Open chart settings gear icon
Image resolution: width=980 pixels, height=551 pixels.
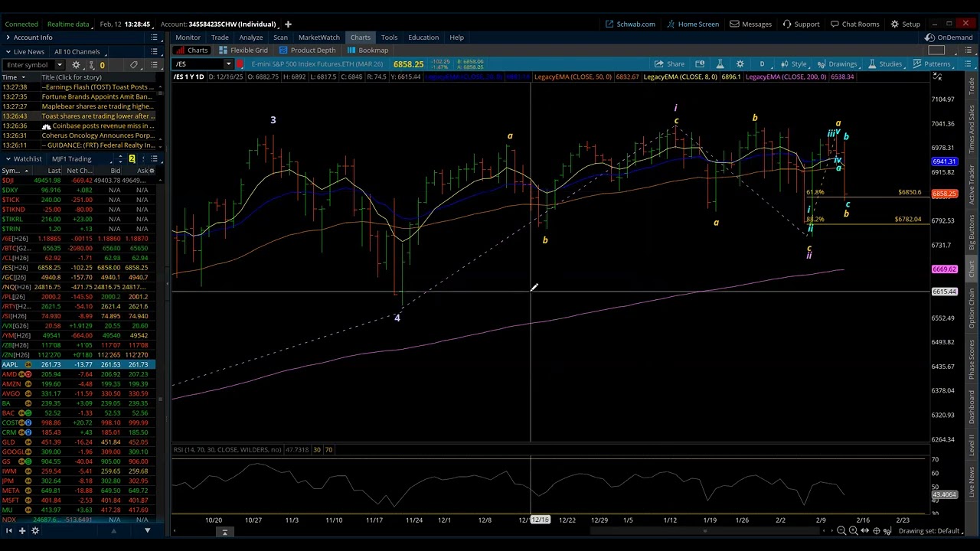[740, 64]
